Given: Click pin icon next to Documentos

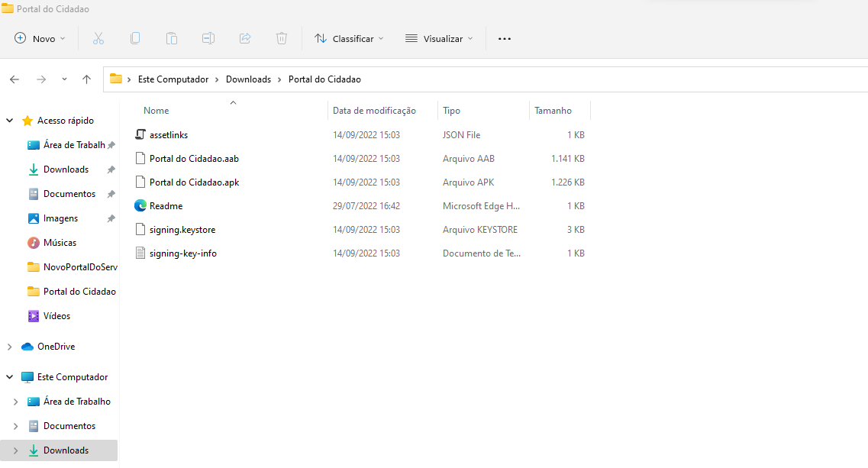Looking at the screenshot, I should (x=111, y=194).
